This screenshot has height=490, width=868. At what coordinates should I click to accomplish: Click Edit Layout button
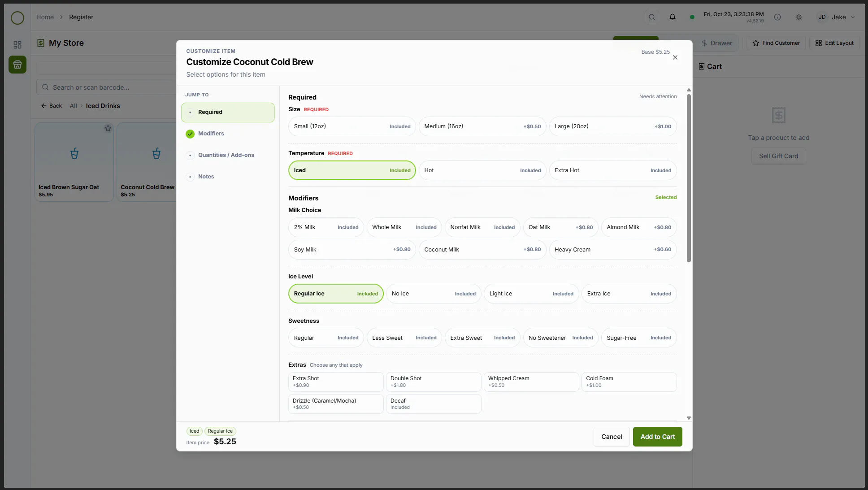click(834, 43)
